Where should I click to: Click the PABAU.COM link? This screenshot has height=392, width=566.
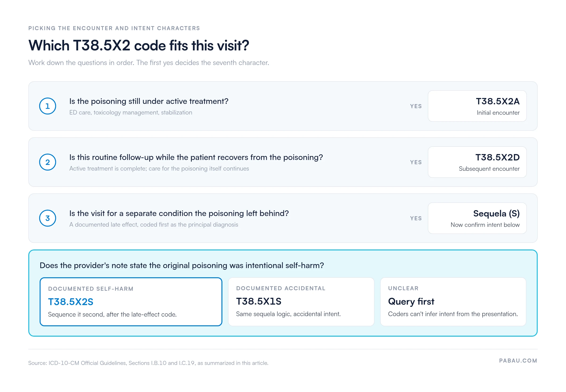pyautogui.click(x=518, y=361)
